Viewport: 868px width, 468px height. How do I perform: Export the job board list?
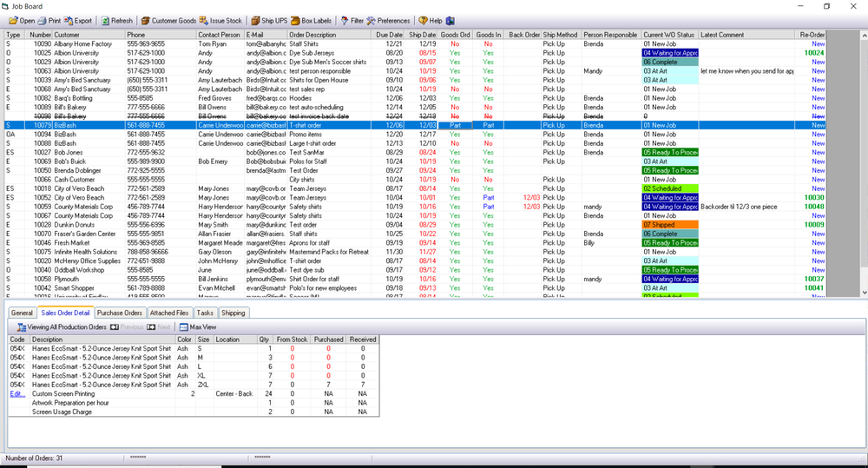tap(78, 21)
